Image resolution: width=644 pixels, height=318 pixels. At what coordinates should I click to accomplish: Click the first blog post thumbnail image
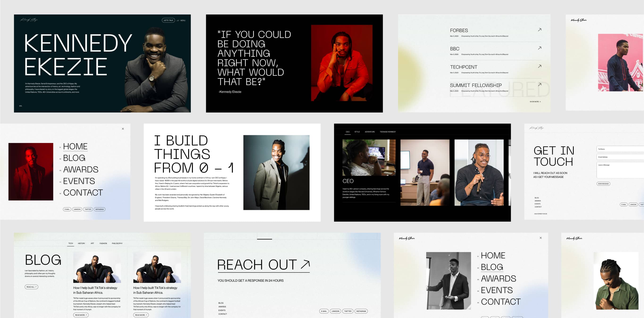pyautogui.click(x=97, y=268)
